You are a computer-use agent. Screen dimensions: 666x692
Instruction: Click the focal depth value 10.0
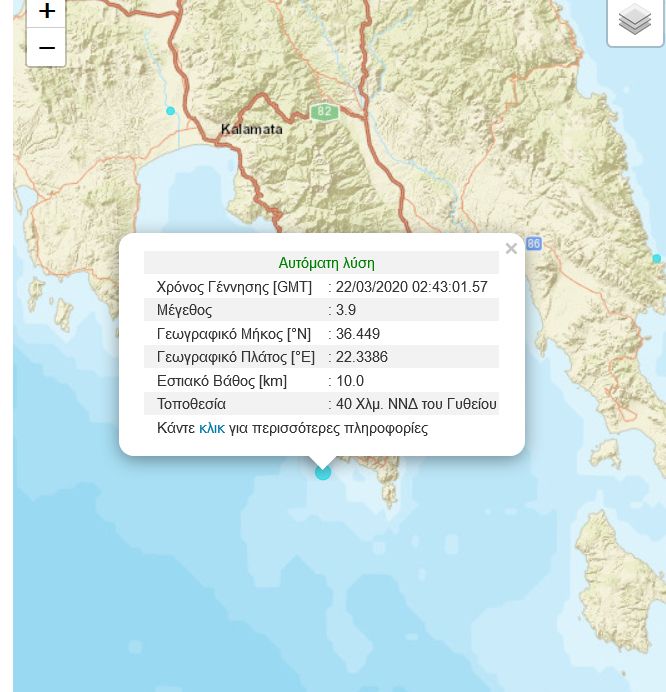350,381
